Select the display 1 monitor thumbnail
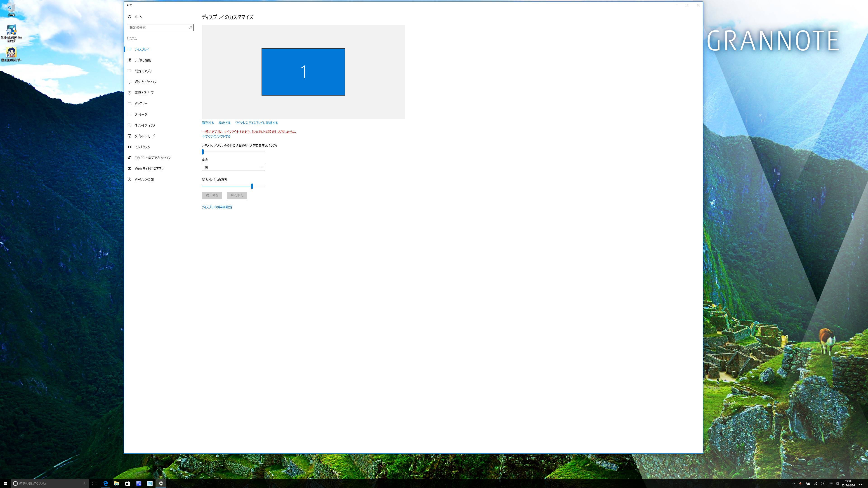This screenshot has width=868, height=488. (x=303, y=72)
